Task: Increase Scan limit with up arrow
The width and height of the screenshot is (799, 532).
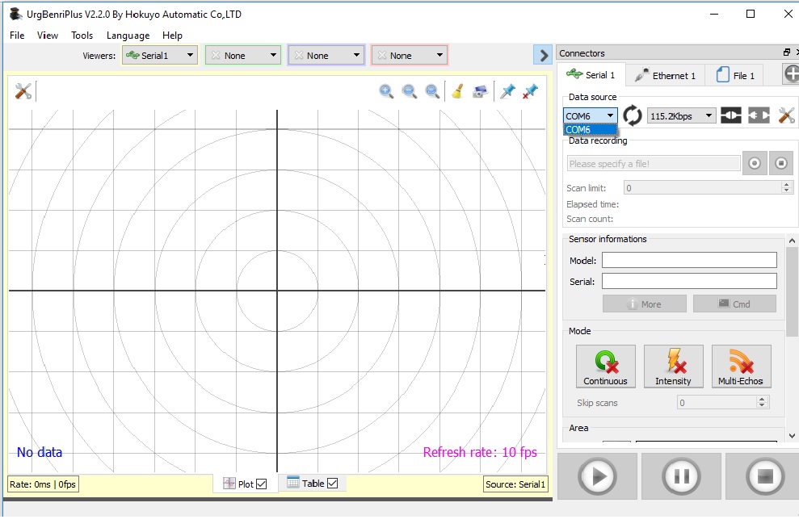Action: (786, 185)
